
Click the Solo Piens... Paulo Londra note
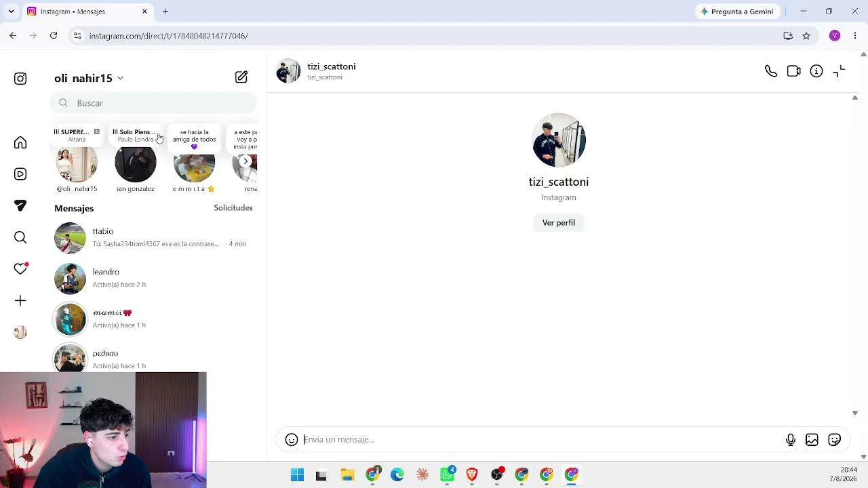pyautogui.click(x=136, y=136)
